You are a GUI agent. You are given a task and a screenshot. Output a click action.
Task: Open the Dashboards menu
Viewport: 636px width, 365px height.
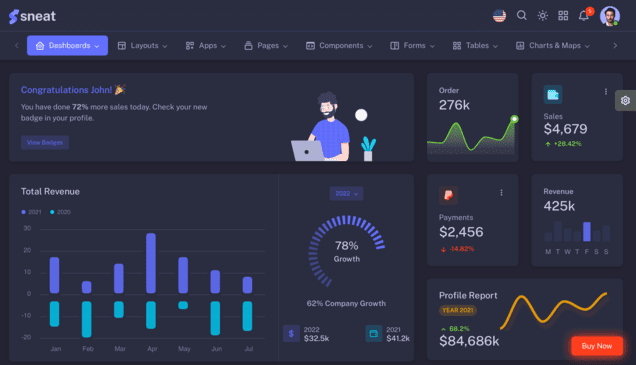(x=67, y=45)
